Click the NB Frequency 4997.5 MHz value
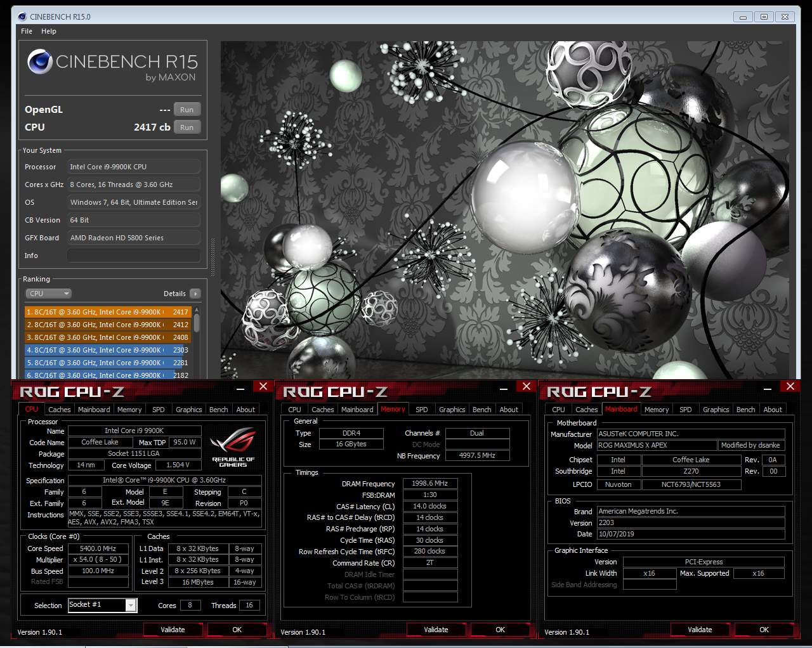This screenshot has width=812, height=648. click(x=478, y=455)
